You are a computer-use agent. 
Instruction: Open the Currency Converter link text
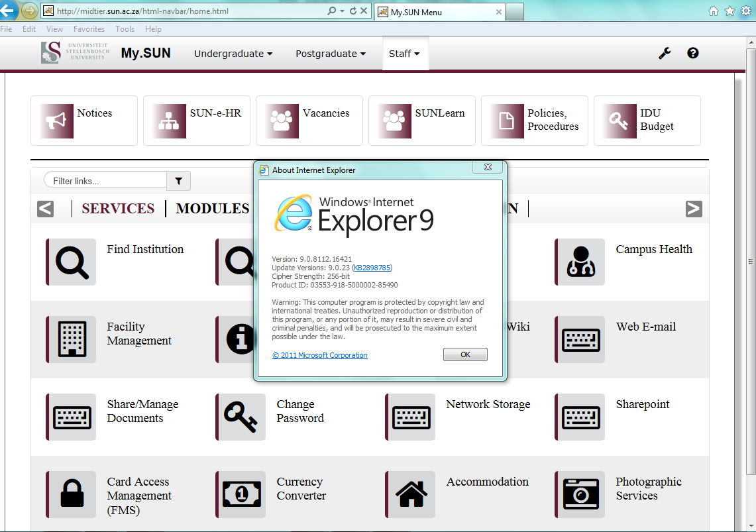(301, 489)
